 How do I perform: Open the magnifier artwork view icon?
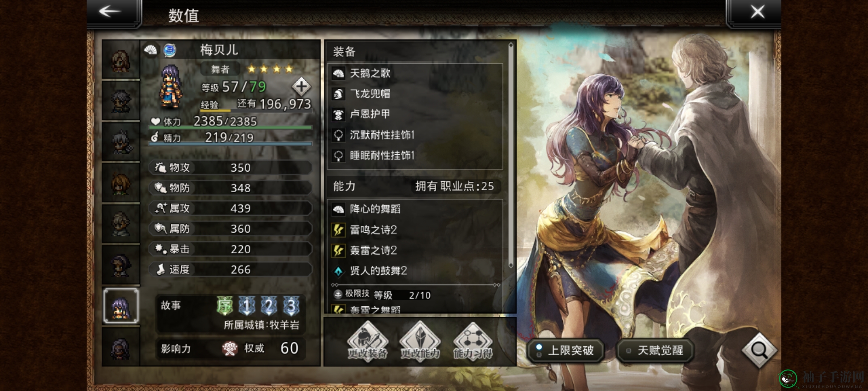[759, 350]
